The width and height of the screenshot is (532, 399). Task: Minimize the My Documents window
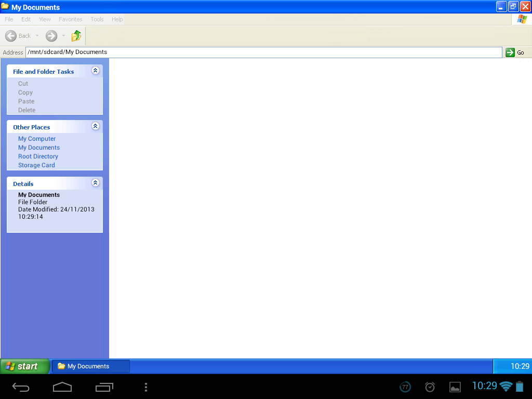point(501,6)
